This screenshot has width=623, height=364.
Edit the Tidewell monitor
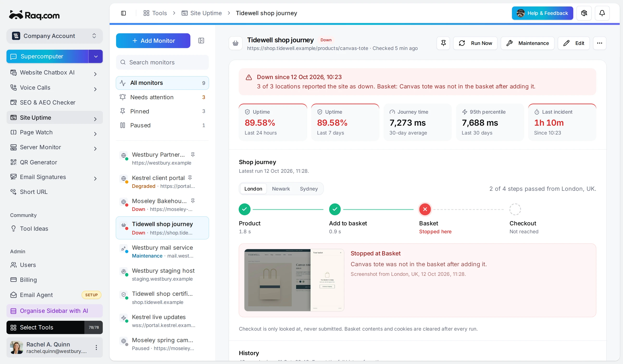coord(573,43)
